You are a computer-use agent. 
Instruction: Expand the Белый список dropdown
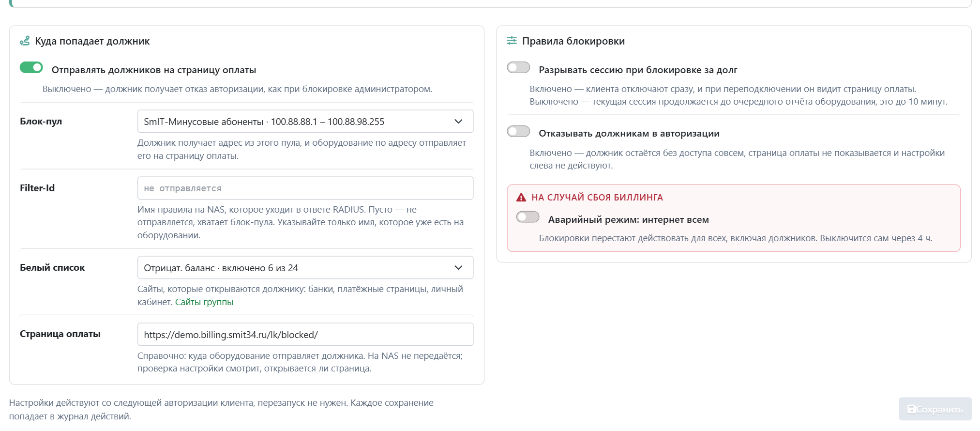point(305,268)
